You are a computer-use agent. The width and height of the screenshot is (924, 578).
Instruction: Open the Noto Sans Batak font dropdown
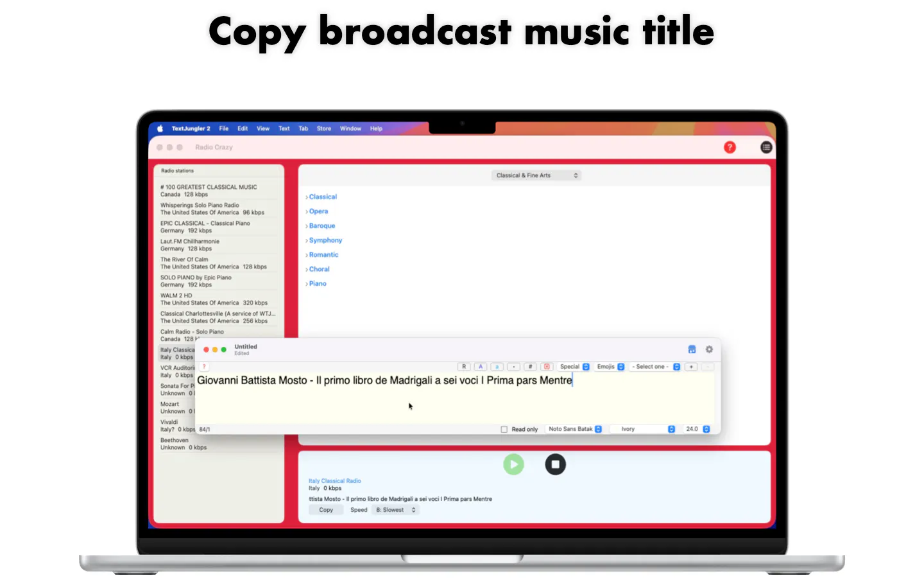574,429
